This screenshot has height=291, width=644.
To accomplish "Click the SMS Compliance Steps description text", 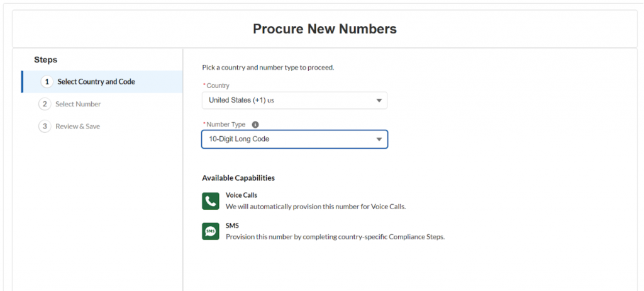I will click(335, 237).
